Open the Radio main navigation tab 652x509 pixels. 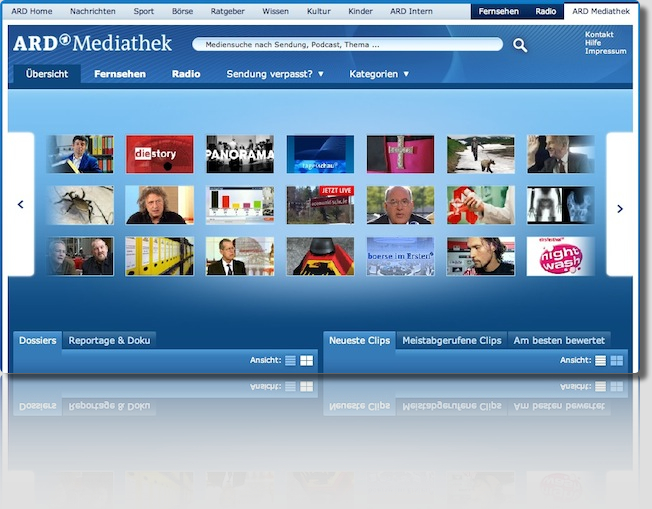tap(186, 74)
